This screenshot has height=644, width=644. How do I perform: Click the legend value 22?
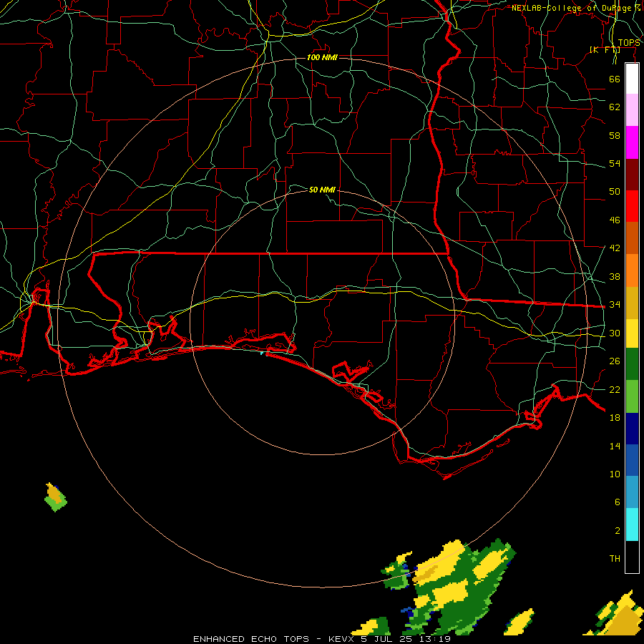point(615,389)
